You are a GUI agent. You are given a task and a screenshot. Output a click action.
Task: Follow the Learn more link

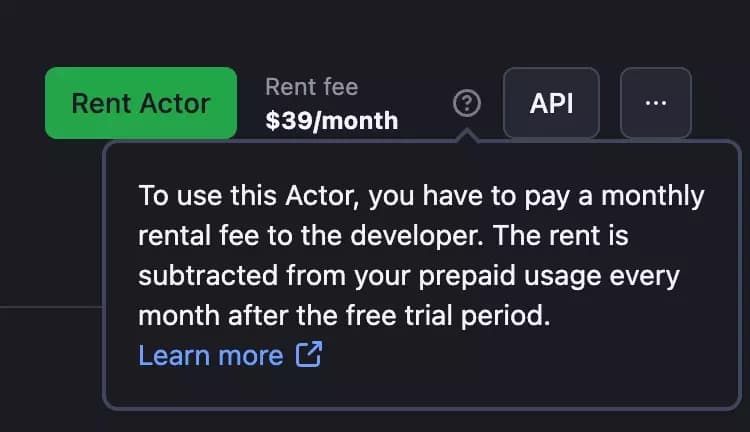(211, 355)
